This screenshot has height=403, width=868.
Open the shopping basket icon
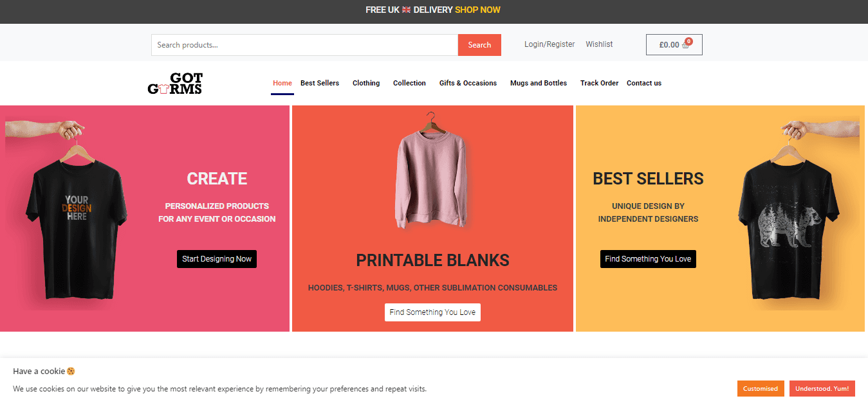pos(686,46)
